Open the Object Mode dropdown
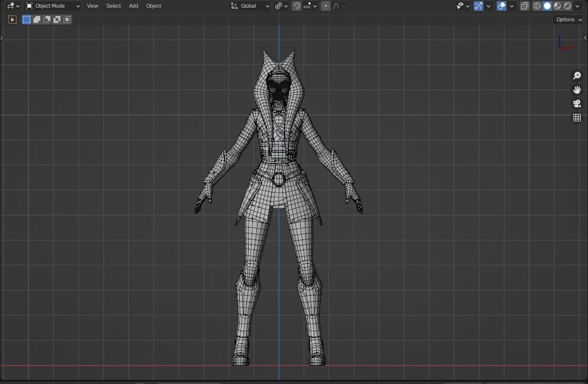588x384 pixels. (53, 6)
